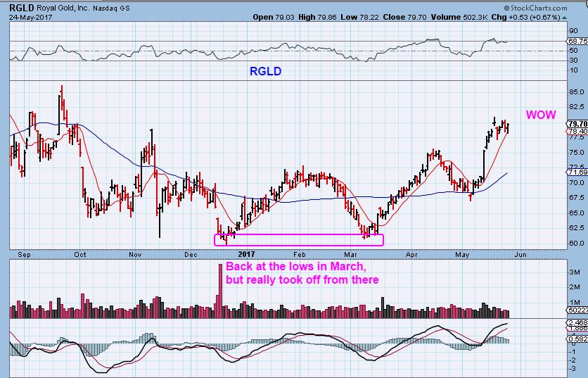Screen dimensions: 588x378
Task: Click the blue RGLD label below RSI panel
Action: coord(265,71)
